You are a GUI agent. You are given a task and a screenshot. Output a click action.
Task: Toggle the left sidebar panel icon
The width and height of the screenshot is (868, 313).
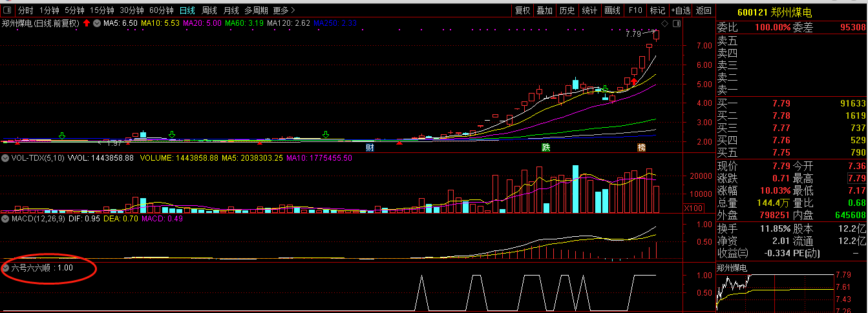(6, 10)
